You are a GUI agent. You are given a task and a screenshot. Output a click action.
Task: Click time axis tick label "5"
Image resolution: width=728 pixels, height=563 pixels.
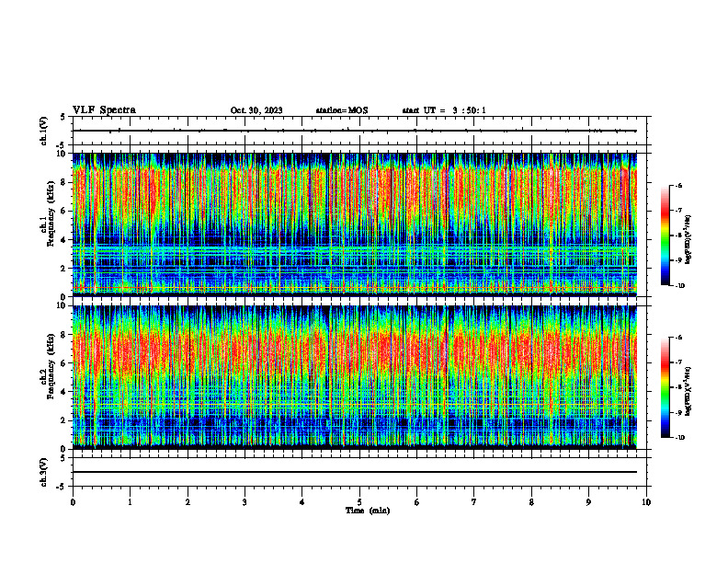(359, 502)
